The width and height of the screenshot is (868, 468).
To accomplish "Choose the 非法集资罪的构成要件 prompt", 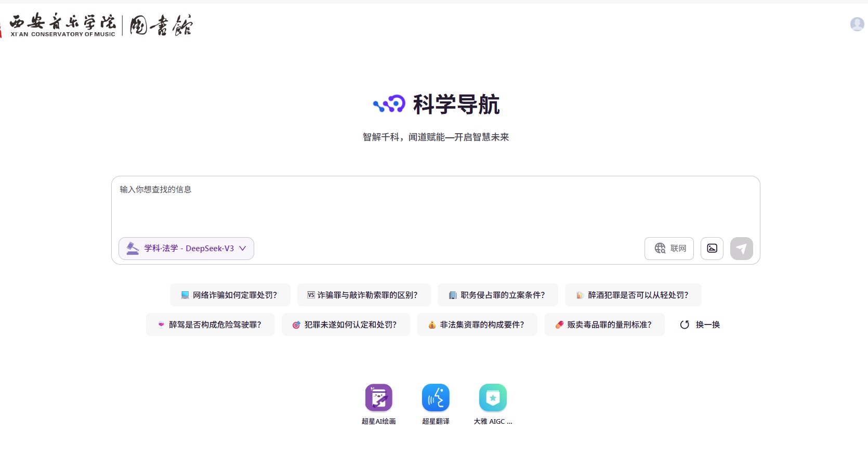I will point(477,324).
